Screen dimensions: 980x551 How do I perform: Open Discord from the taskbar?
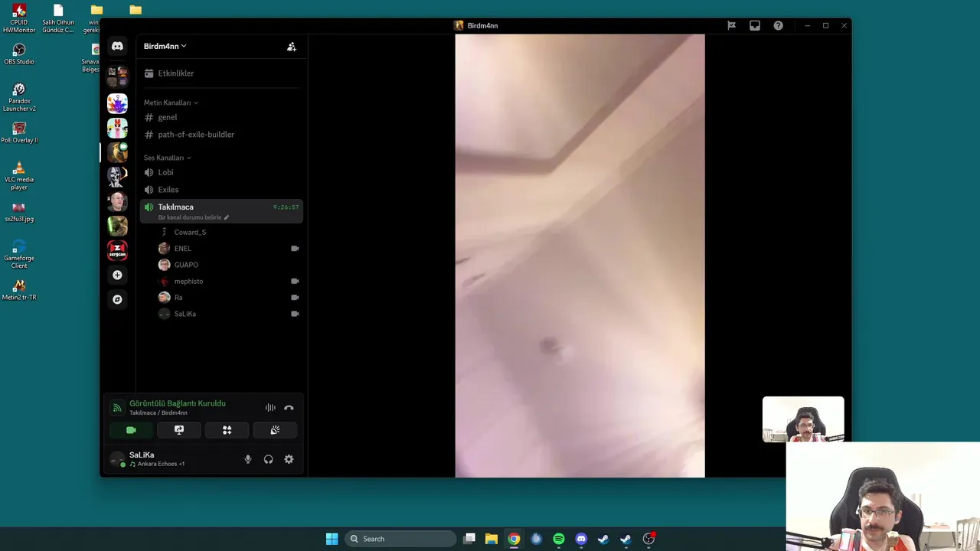point(581,539)
